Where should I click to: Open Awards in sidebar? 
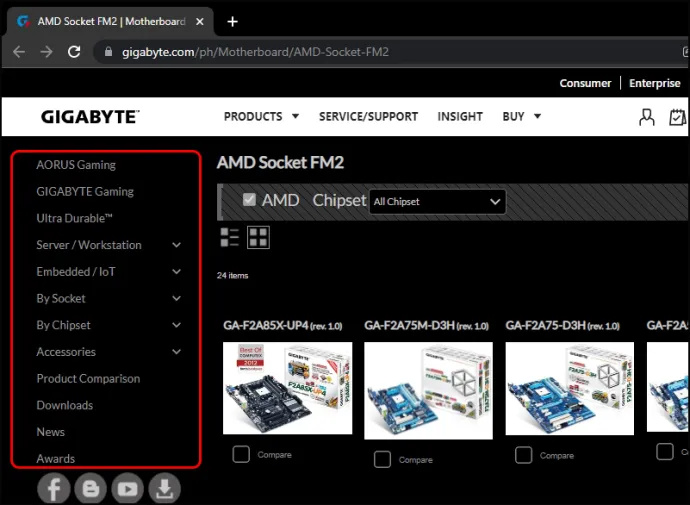(x=55, y=459)
